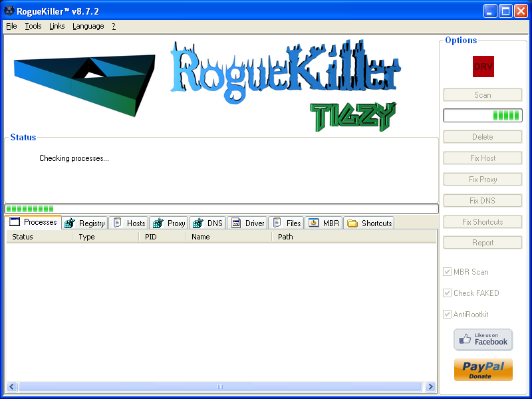The image size is (532, 399).
Task: Switch to the Proxy tab
Action: point(169,223)
